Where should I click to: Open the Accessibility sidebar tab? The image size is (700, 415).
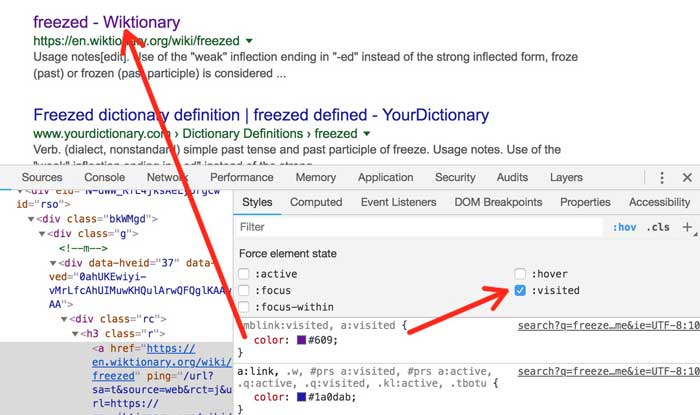pyautogui.click(x=659, y=202)
